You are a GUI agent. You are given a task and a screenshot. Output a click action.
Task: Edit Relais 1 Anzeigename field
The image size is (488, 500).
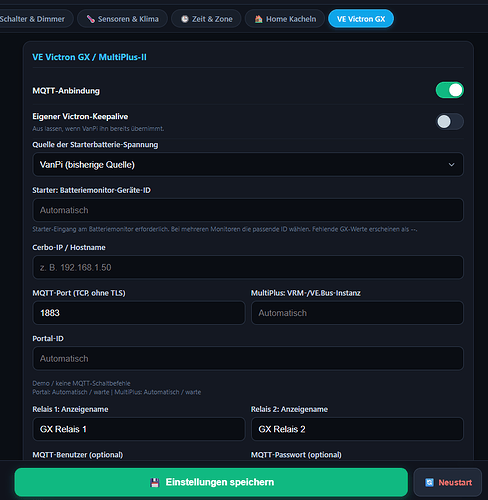click(x=139, y=429)
